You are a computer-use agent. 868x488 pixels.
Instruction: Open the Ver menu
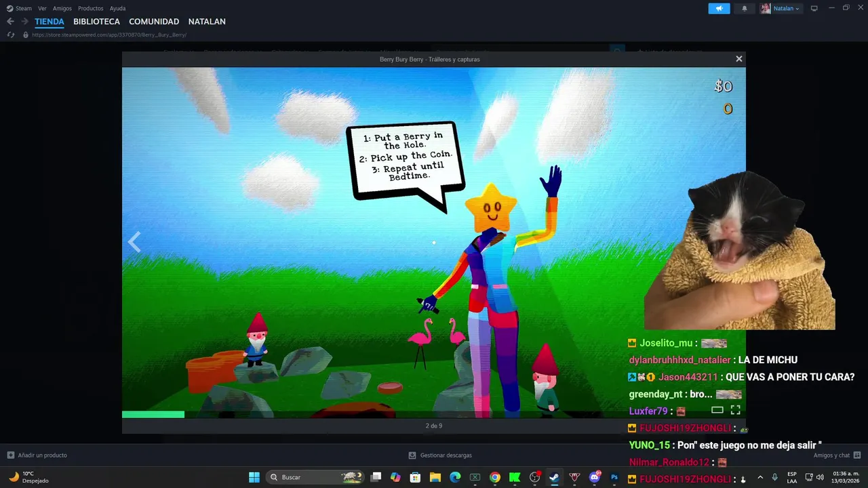pos(42,8)
